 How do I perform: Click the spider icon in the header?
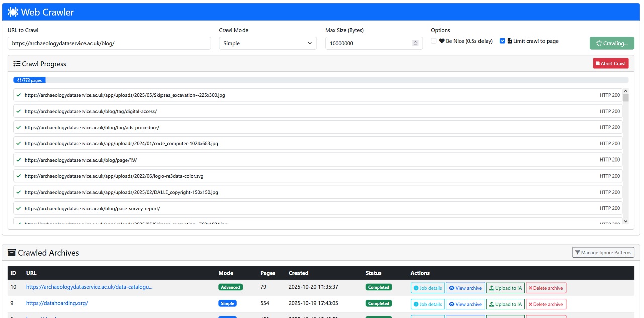(x=13, y=12)
